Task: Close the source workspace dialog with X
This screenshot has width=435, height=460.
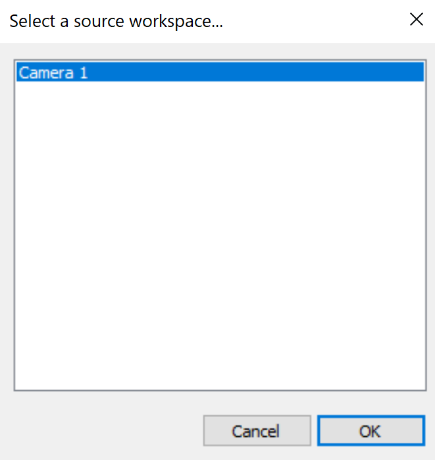Action: pos(416,20)
